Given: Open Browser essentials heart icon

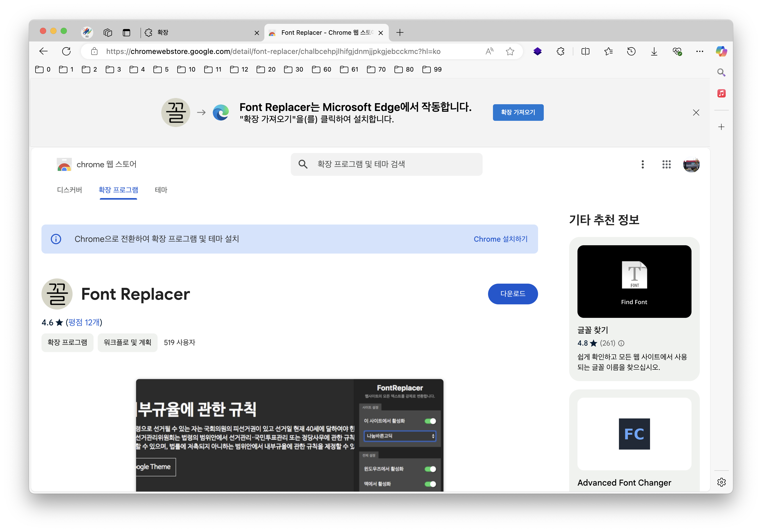Looking at the screenshot, I should pyautogui.click(x=677, y=51).
